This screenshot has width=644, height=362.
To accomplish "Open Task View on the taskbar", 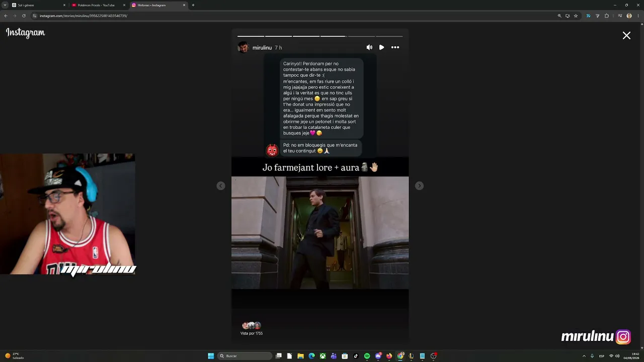I will point(279,356).
